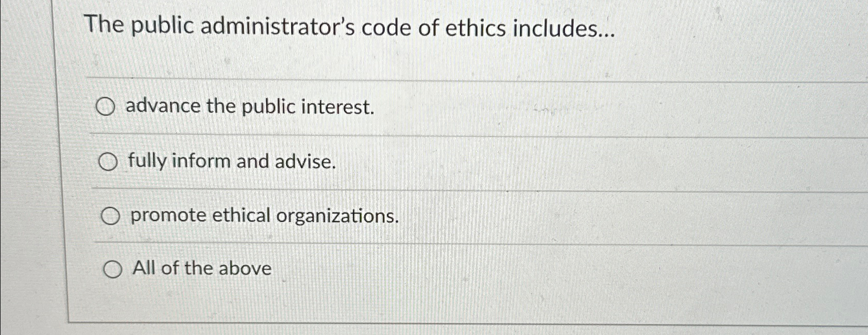Select the 'fully inform and advise.' radio button
868x335 pixels.
click(x=109, y=162)
